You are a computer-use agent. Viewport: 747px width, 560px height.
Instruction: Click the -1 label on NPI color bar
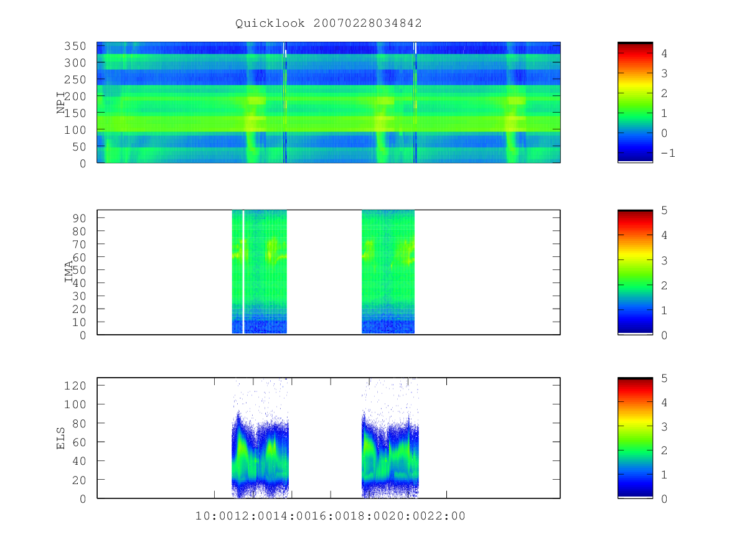[667, 153]
